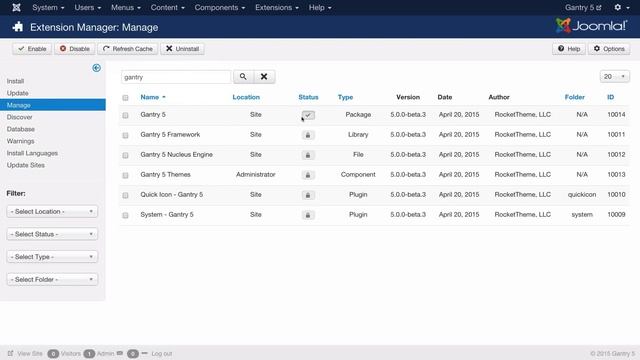Sort by the Status column header
Viewport: 640px width, 360px height.
[x=308, y=97]
